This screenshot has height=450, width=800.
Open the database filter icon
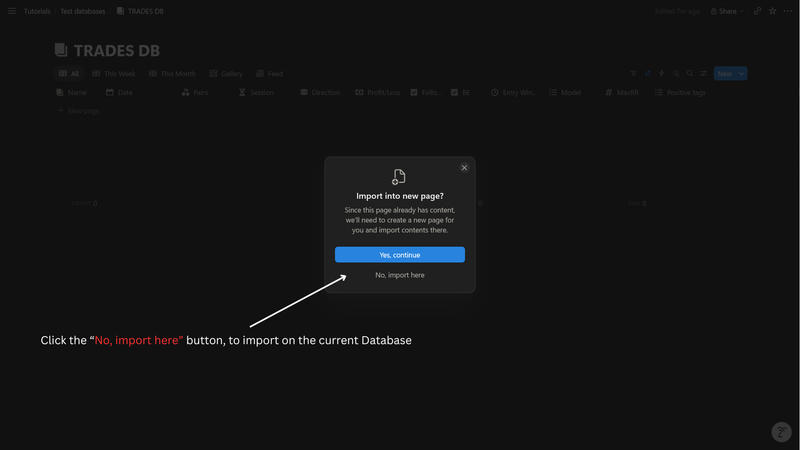coord(633,73)
